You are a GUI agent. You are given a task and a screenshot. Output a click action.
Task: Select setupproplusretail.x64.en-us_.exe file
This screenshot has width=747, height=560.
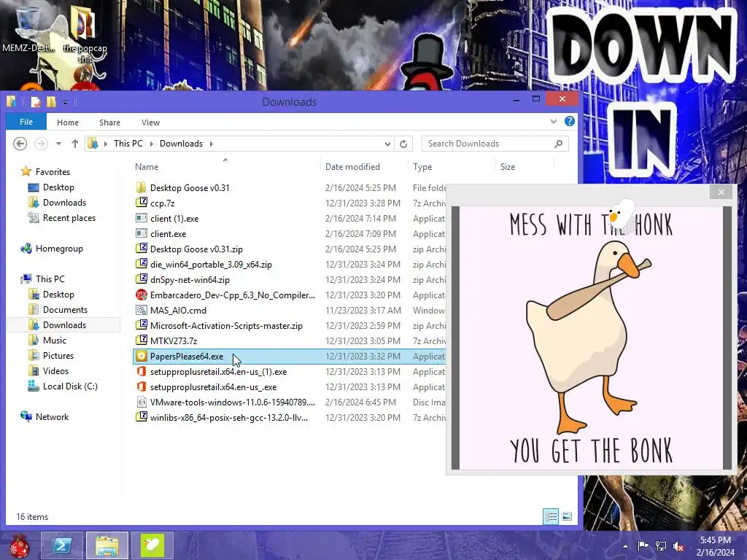[214, 387]
